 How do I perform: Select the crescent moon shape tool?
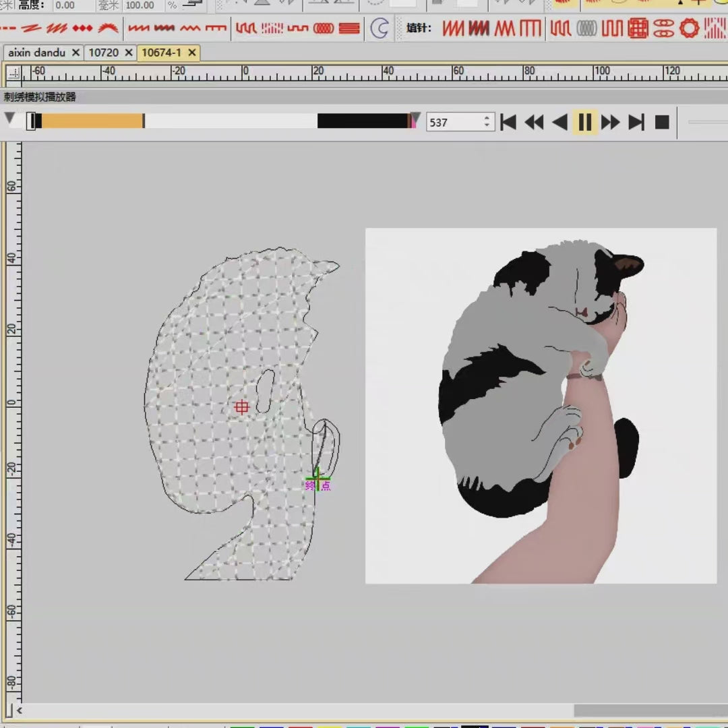click(x=380, y=29)
